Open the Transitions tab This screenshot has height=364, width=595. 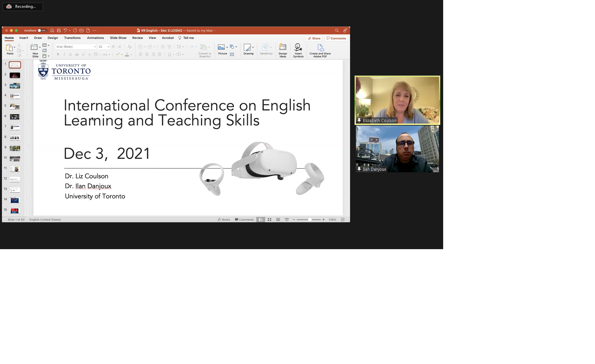[72, 38]
